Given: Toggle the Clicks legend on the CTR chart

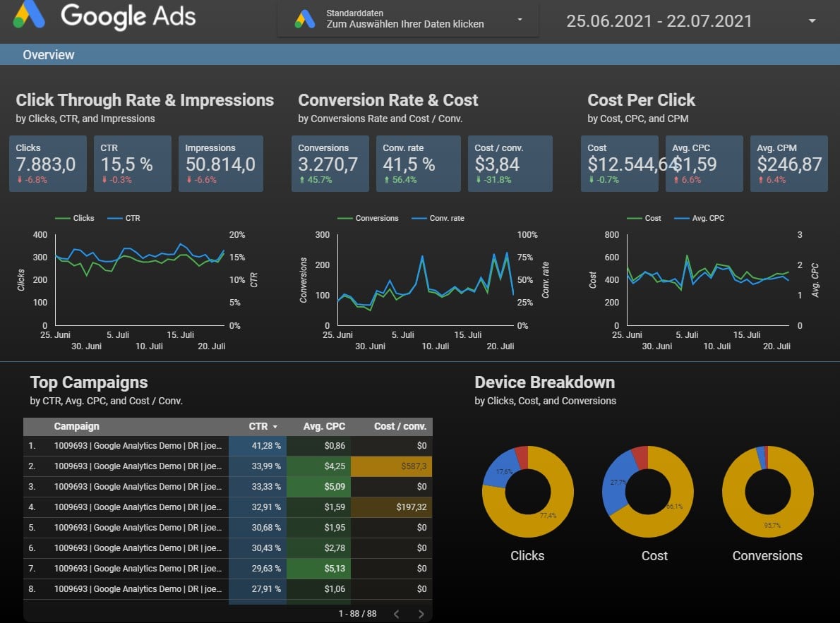Looking at the screenshot, I should coord(75,218).
